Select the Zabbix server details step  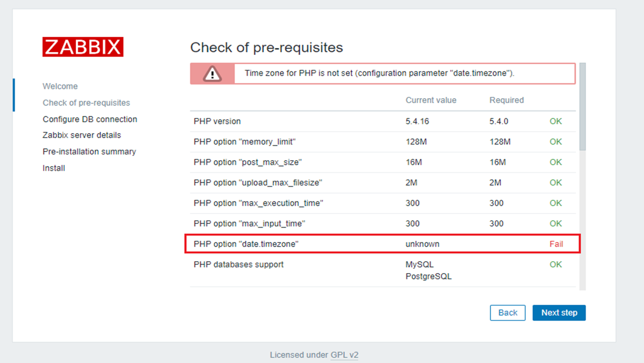pyautogui.click(x=82, y=135)
